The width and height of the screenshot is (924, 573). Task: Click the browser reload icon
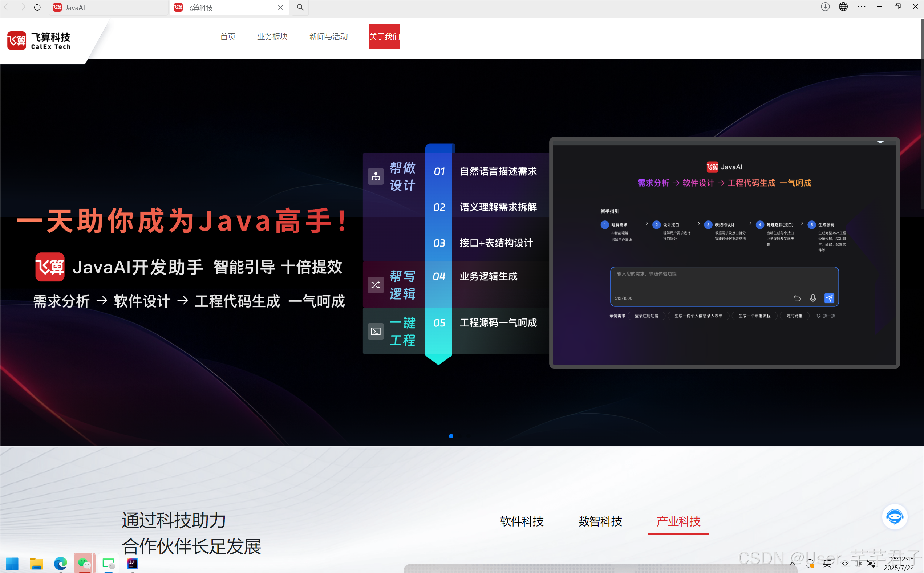[37, 7]
